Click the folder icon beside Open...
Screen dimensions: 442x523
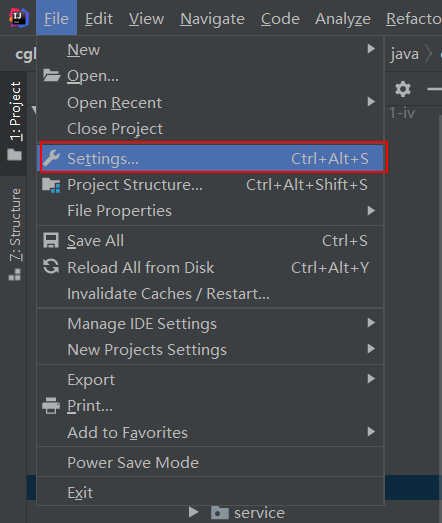pos(51,75)
